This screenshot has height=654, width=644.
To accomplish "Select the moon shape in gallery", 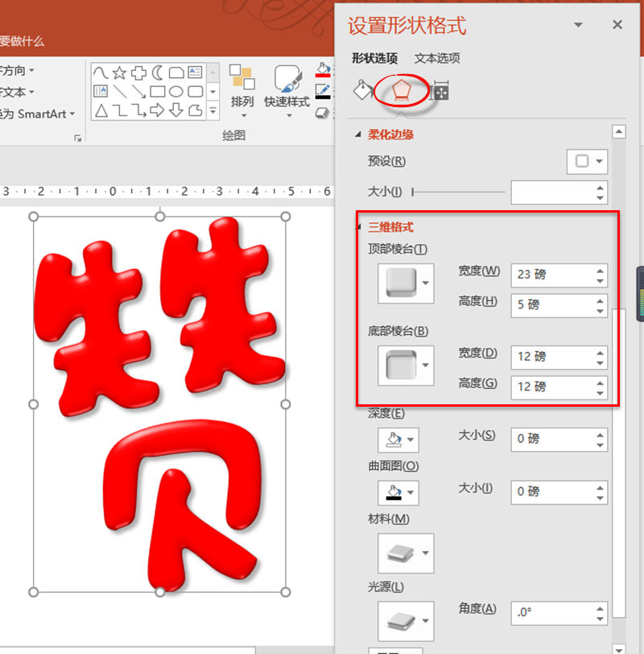I will [x=157, y=72].
